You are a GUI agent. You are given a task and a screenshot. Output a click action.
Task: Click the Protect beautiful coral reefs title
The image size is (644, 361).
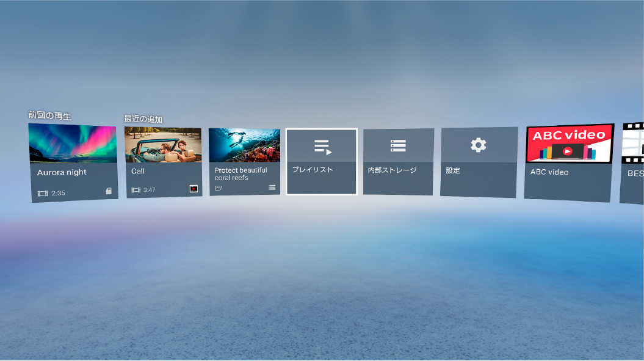pos(241,174)
